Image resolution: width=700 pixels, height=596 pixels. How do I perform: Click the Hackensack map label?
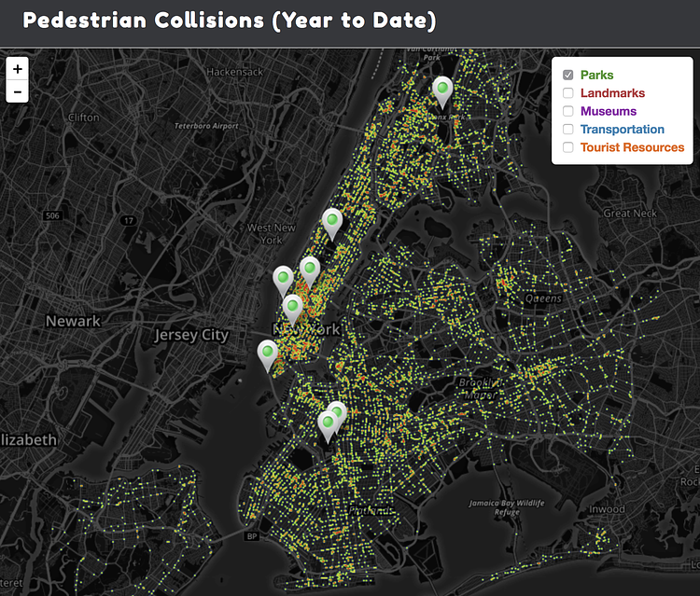(235, 72)
